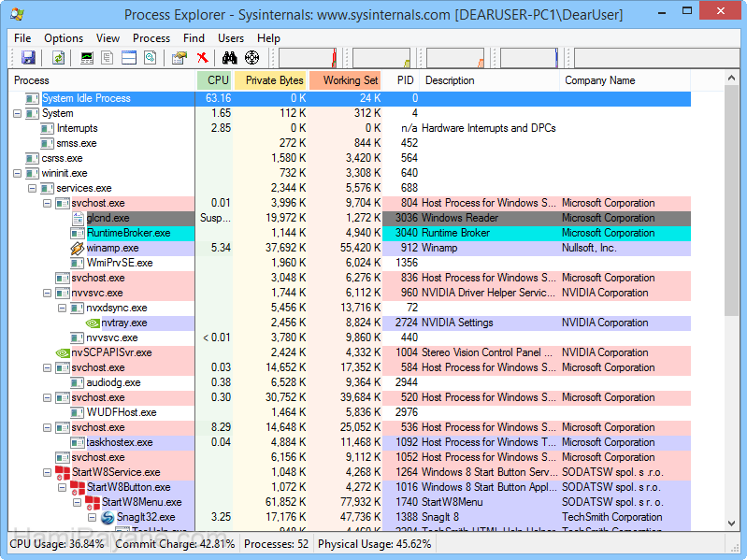Screen dimensions: 747x560
Task: Click the System Idle Process icon
Action: tap(32, 98)
